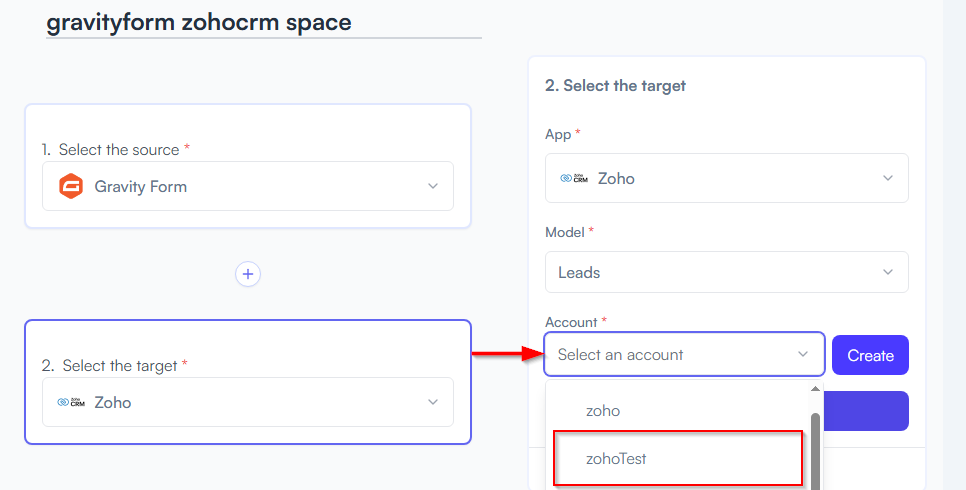Open the Model dropdown showing Leads
The width and height of the screenshot is (966, 490).
pos(726,272)
